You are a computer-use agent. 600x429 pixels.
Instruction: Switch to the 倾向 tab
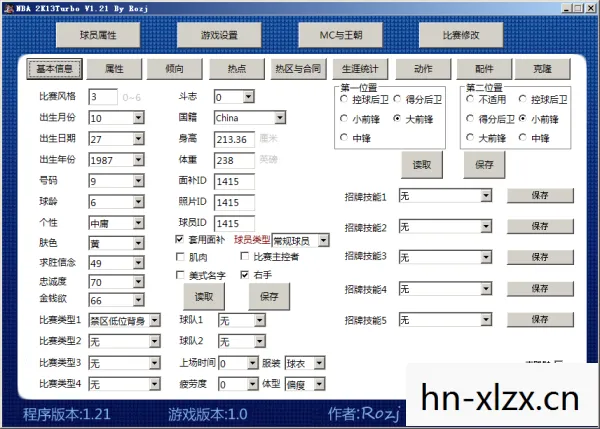174,69
